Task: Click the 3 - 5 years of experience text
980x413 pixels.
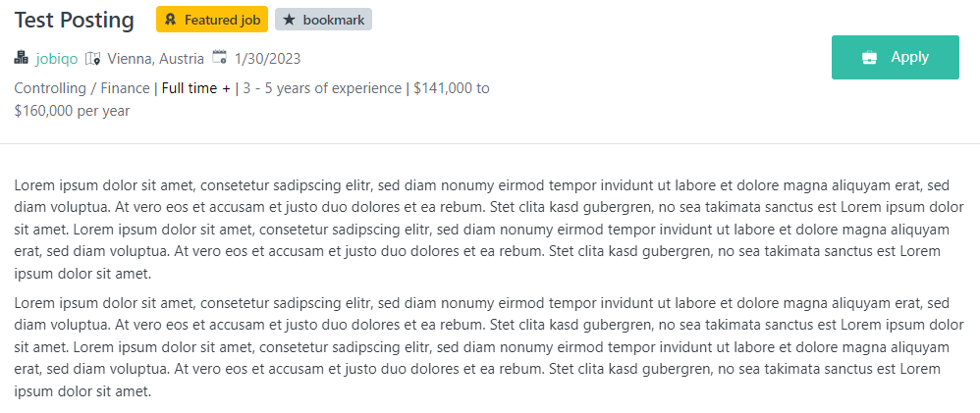Action: coord(322,88)
